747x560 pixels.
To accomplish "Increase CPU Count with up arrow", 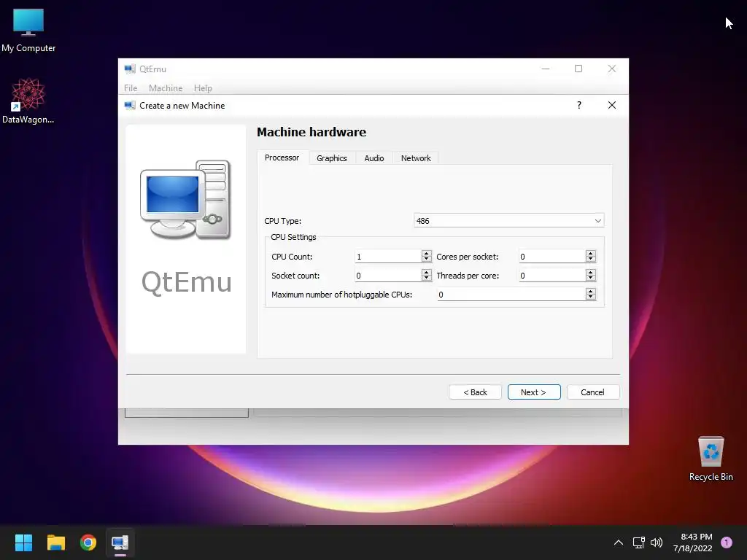I will click(x=426, y=253).
